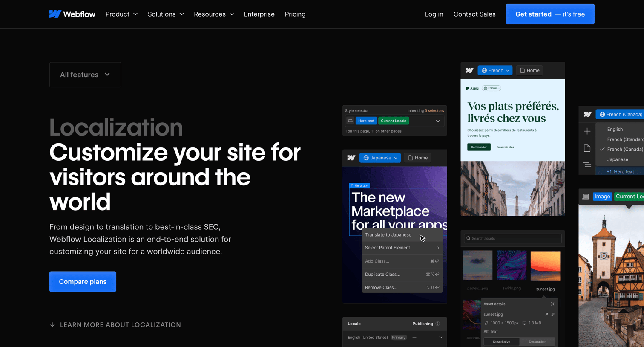
Task: Click open-in-new-tab icon for sunset.jpg
Action: 546,315
